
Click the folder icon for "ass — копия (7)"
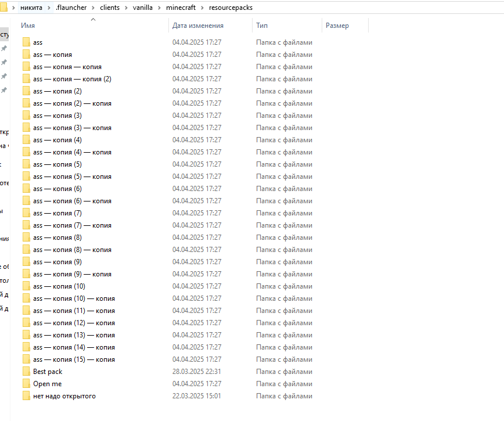26,213
